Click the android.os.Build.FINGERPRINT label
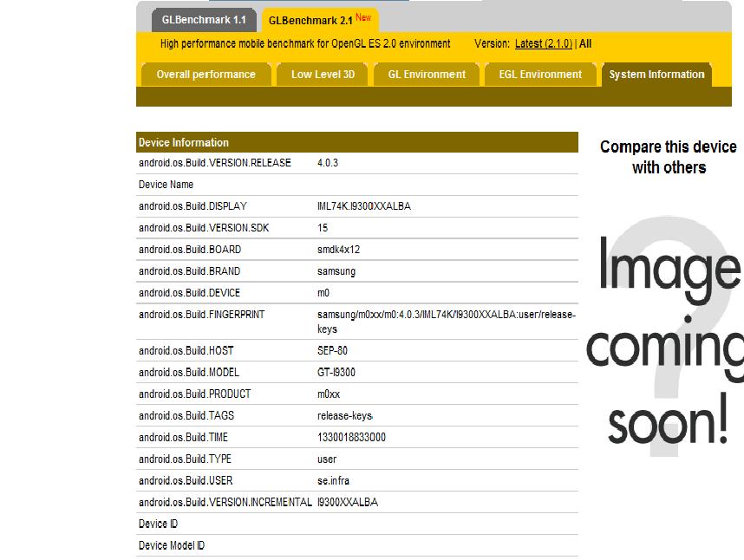Screen dimensions: 744x560 pos(202,315)
